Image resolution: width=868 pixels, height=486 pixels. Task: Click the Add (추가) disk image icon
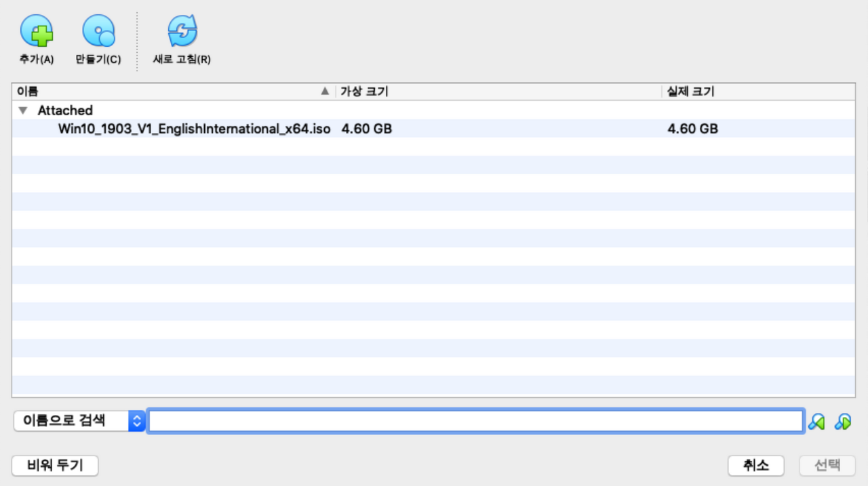37,31
